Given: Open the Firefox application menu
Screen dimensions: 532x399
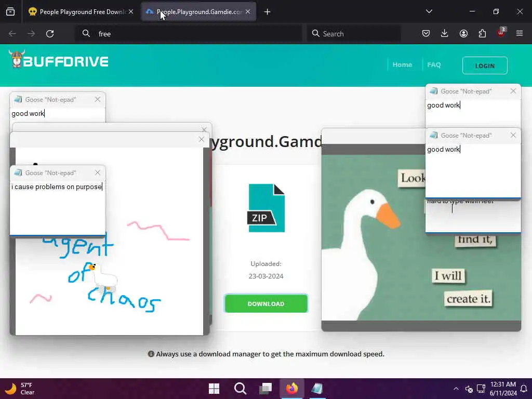Looking at the screenshot, I should 520,33.
